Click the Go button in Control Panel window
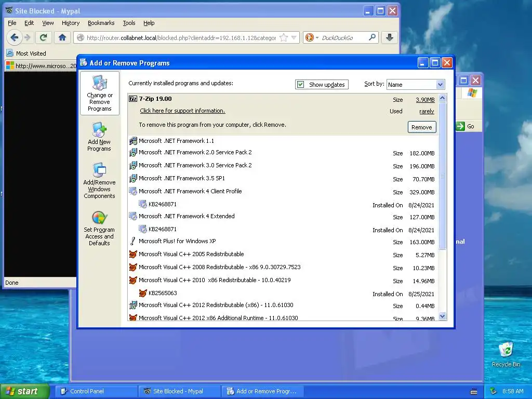532x399 pixels. (x=465, y=126)
